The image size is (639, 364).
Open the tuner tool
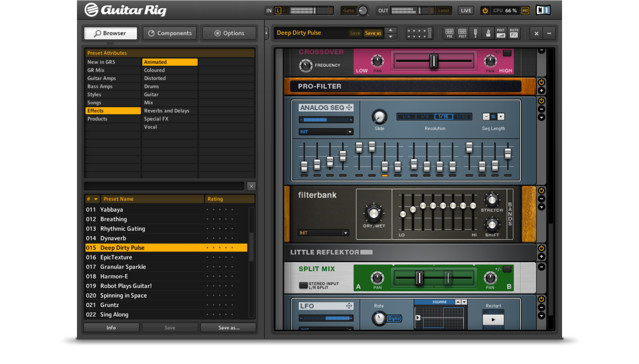tap(475, 33)
